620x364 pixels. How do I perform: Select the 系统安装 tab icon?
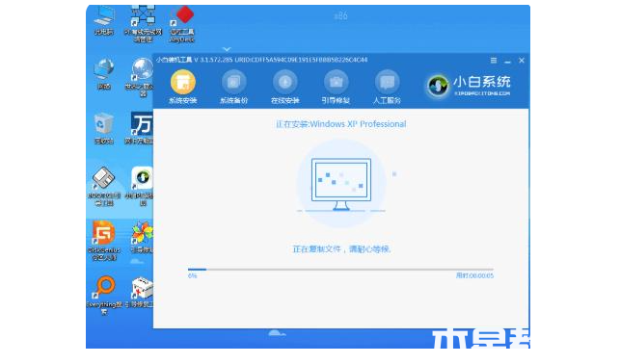(182, 82)
